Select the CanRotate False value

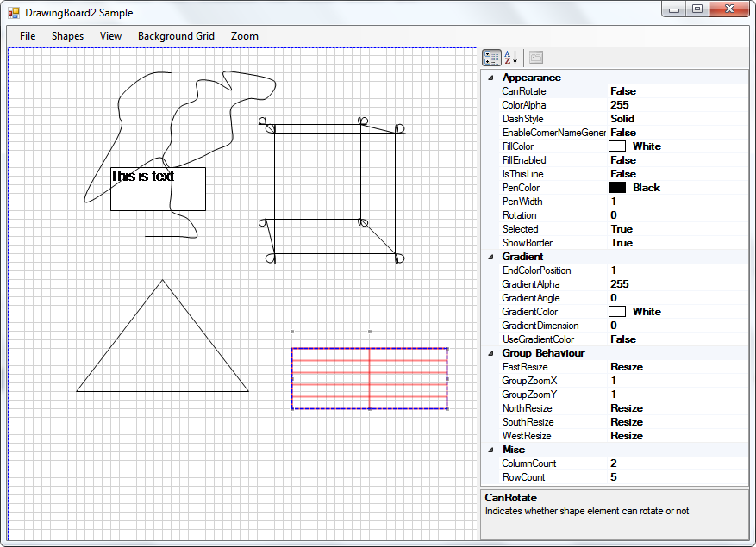click(678, 91)
